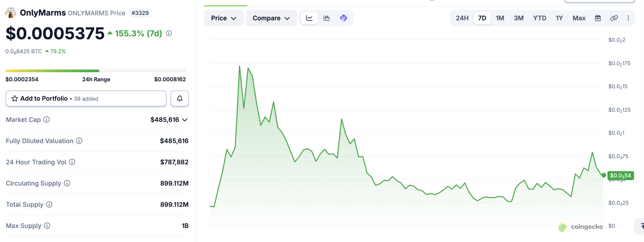The height and width of the screenshot is (242, 644).
Task: Show Market Cap info tooltip
Action: 47,120
